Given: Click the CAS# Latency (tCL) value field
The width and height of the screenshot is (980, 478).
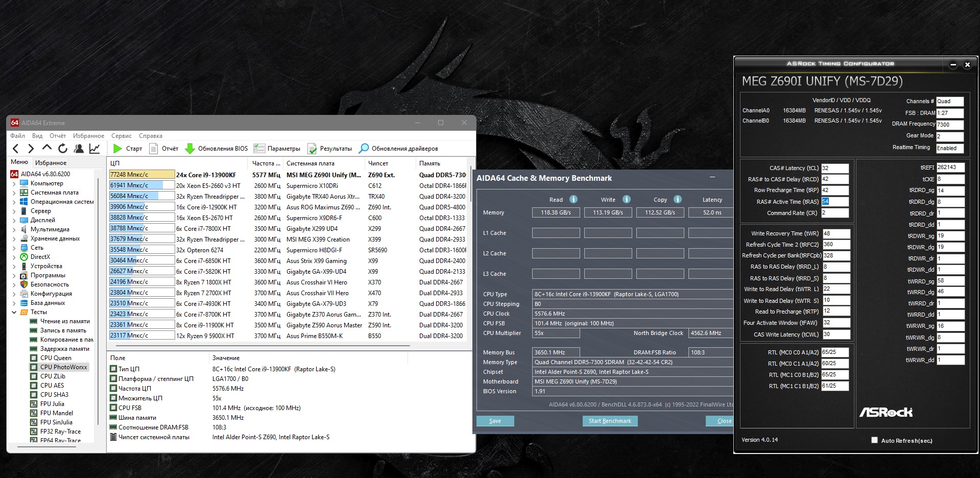Looking at the screenshot, I should click(835, 168).
